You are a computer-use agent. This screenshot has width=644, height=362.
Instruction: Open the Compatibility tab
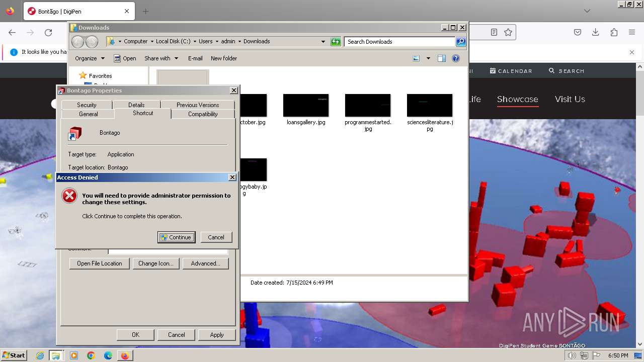(203, 114)
